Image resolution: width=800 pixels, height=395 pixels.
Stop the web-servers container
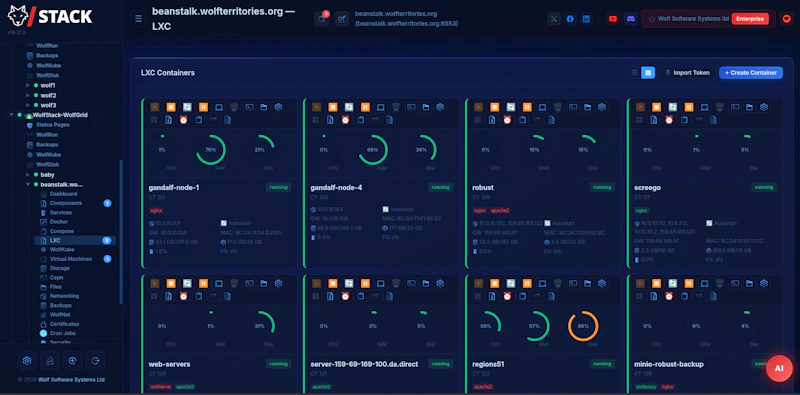171,283
